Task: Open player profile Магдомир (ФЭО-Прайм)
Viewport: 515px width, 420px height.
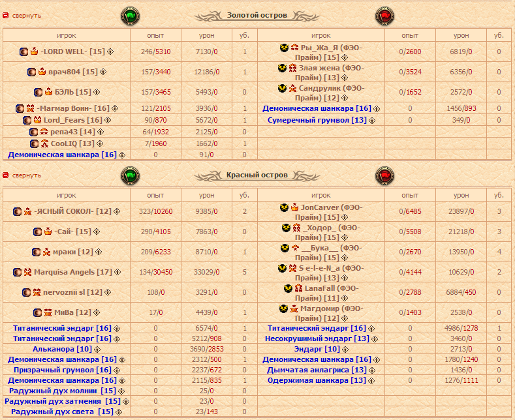Action: point(329,313)
